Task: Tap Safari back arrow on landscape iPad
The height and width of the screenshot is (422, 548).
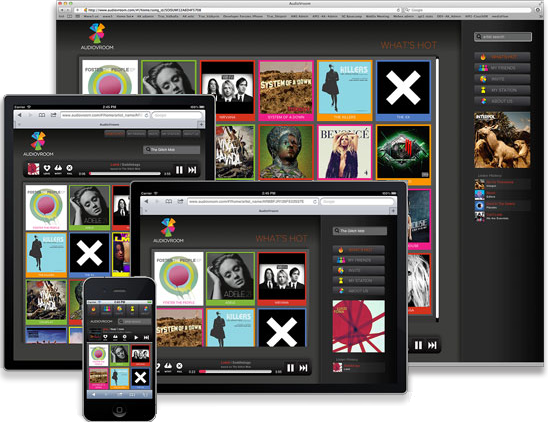Action: (146, 201)
